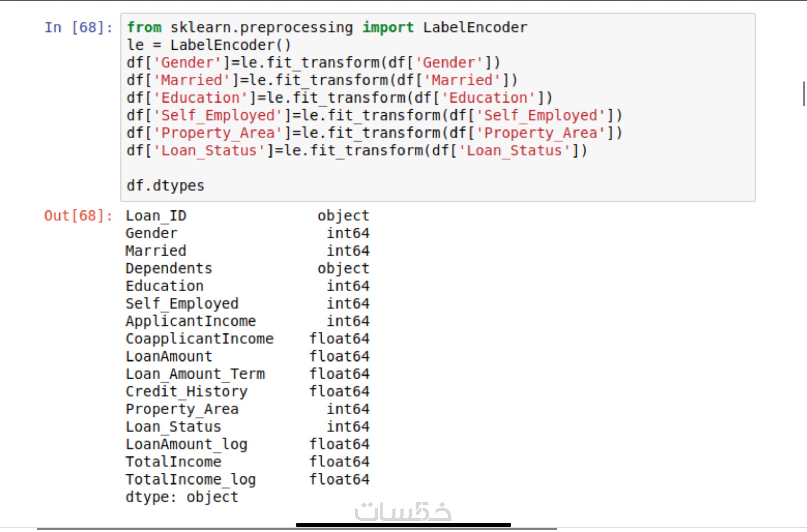
Task: Click the In [68] input prompt
Action: click(79, 27)
